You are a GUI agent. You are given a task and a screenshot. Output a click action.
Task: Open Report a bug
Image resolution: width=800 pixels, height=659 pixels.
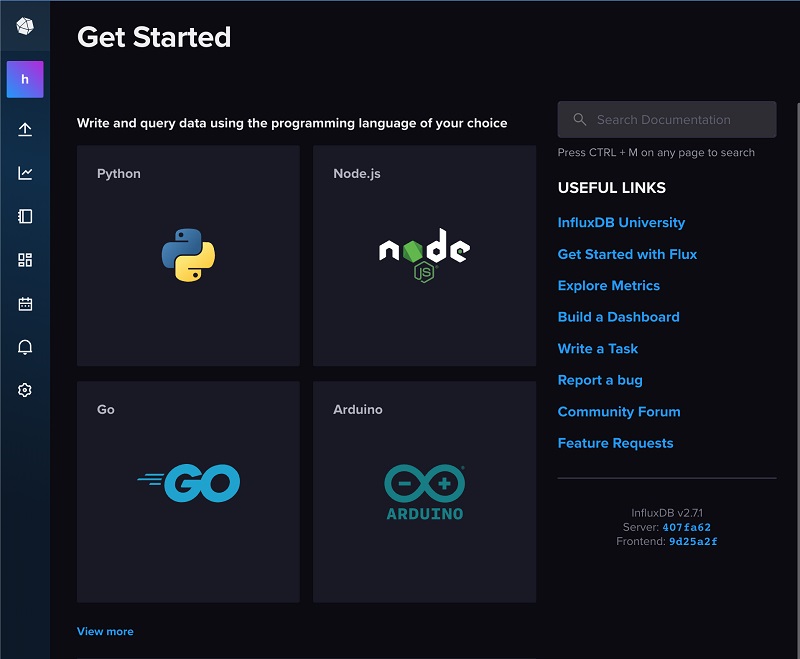[x=600, y=379]
